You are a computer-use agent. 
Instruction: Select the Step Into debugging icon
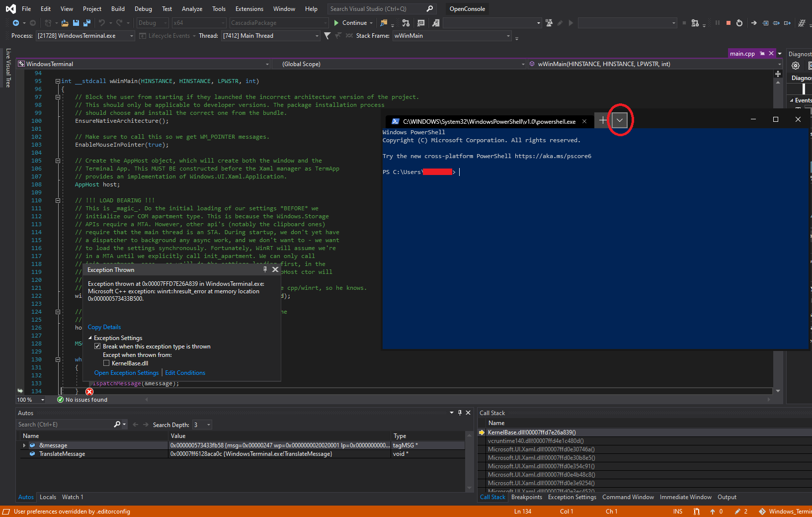pyautogui.click(x=765, y=22)
